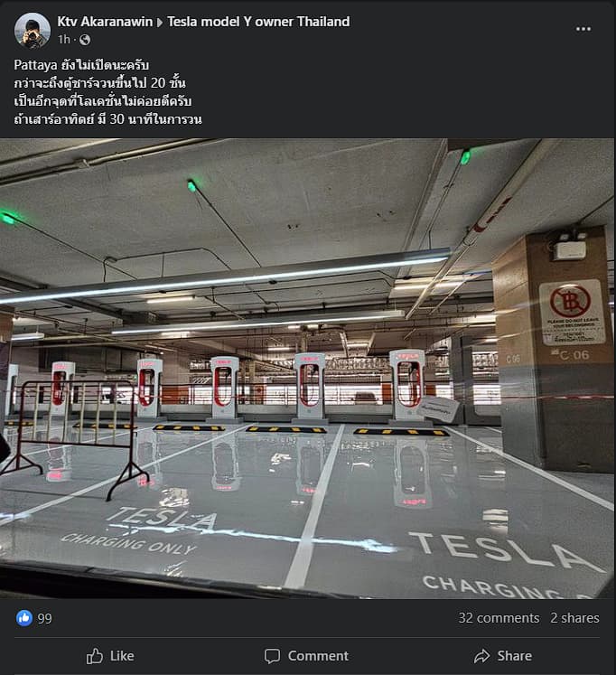Click the arrow between author and group
The height and width of the screenshot is (675, 616).
tap(160, 22)
